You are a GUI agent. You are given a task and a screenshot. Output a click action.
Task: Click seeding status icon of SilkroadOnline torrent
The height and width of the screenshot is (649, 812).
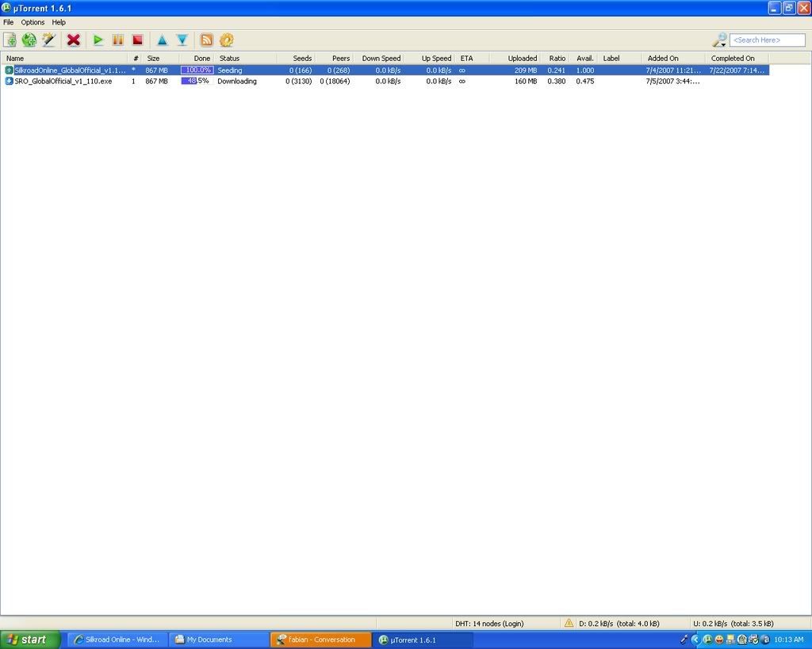tap(9, 70)
